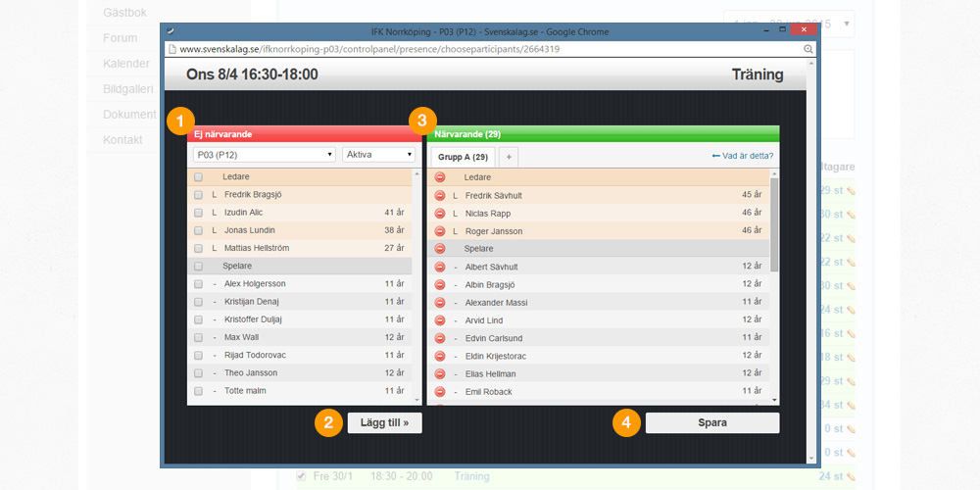Open the Vad är detta? help link
Image resolution: width=980 pixels, height=490 pixels.
pyautogui.click(x=742, y=156)
